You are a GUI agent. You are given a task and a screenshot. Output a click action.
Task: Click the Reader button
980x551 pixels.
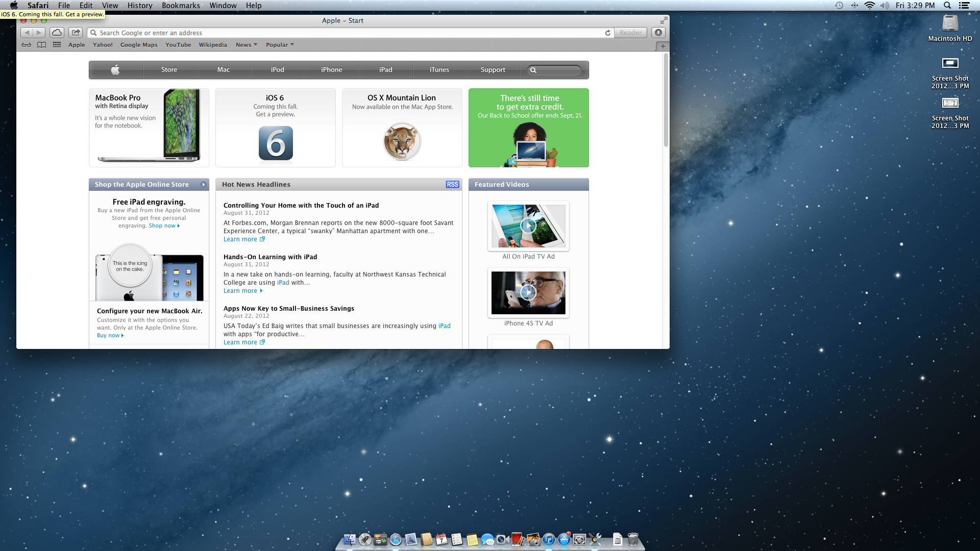[631, 33]
